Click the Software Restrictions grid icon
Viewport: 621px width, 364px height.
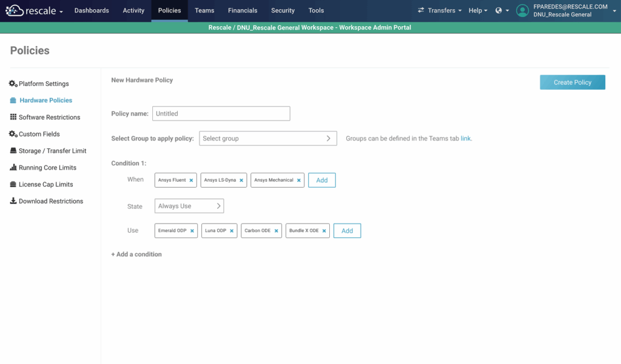pos(13,117)
